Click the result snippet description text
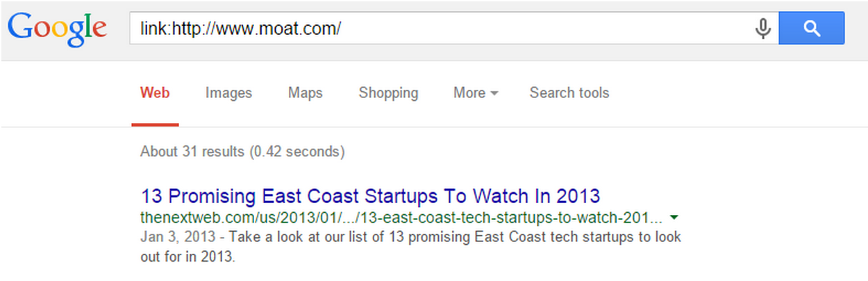Viewport: 868px width, 281px height. point(411,247)
